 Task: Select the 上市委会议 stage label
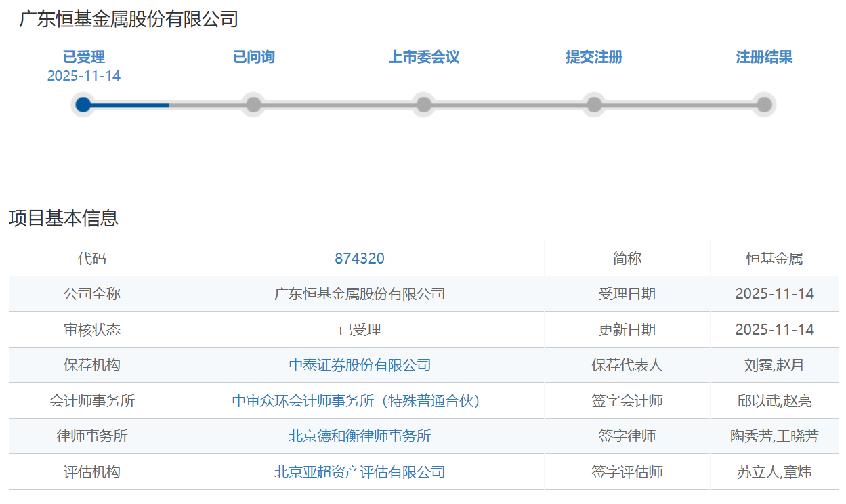424,57
